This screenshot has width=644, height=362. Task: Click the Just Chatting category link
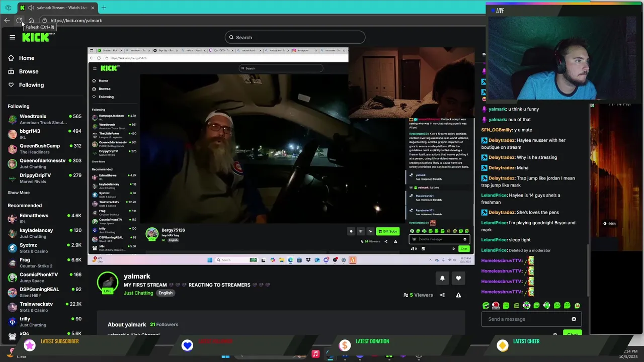tap(138, 293)
